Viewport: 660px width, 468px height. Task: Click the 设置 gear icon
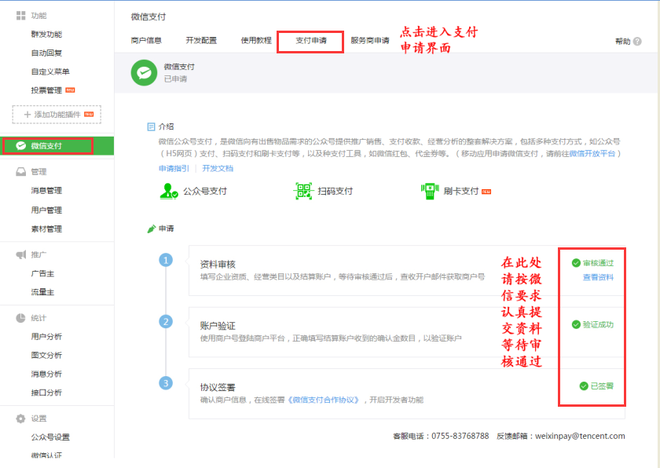tap(21, 419)
